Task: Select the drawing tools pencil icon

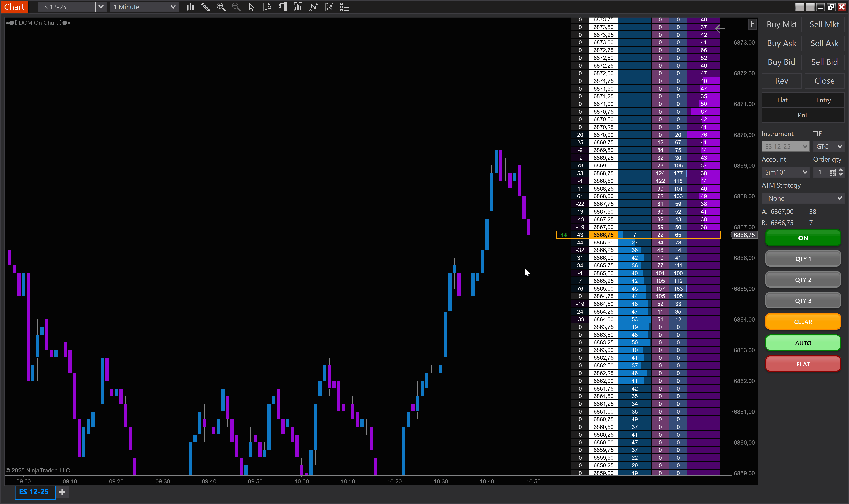Action: coord(205,7)
